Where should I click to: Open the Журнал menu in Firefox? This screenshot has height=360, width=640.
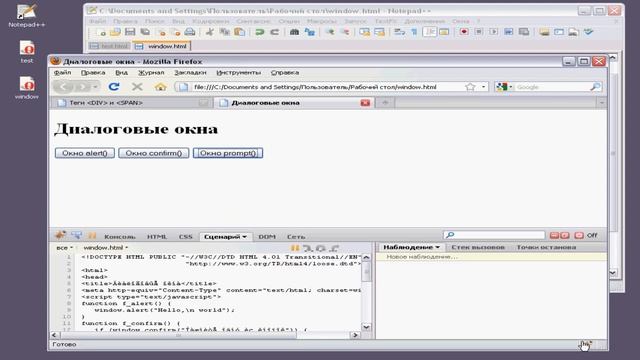pyautogui.click(x=151, y=73)
